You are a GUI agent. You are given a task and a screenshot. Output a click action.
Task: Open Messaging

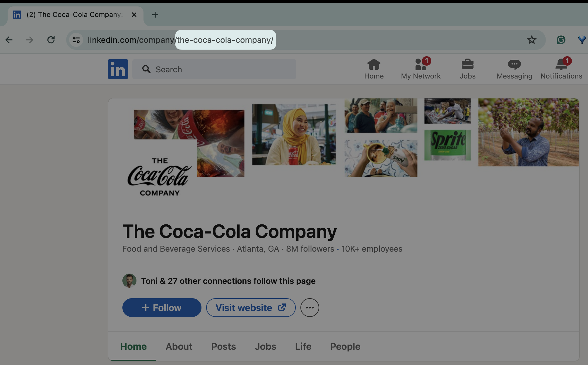pyautogui.click(x=514, y=69)
